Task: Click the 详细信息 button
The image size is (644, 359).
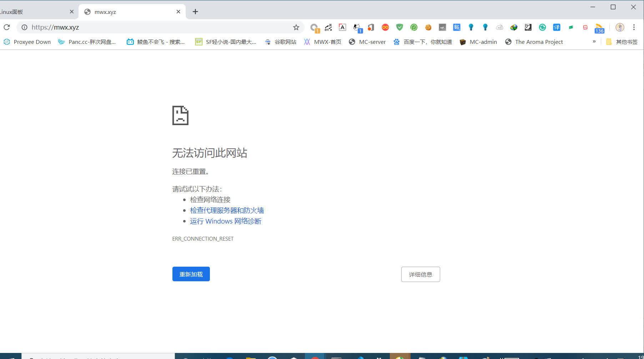Action: [421, 274]
